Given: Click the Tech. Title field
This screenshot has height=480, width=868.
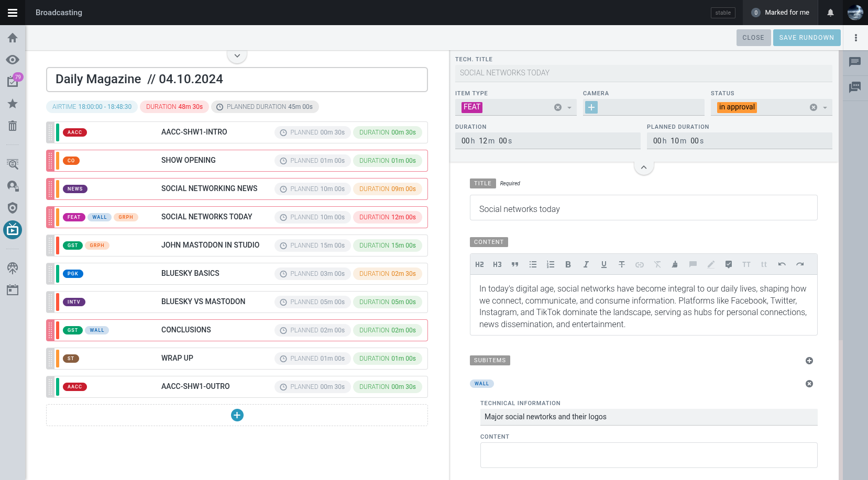Looking at the screenshot, I should (x=644, y=73).
